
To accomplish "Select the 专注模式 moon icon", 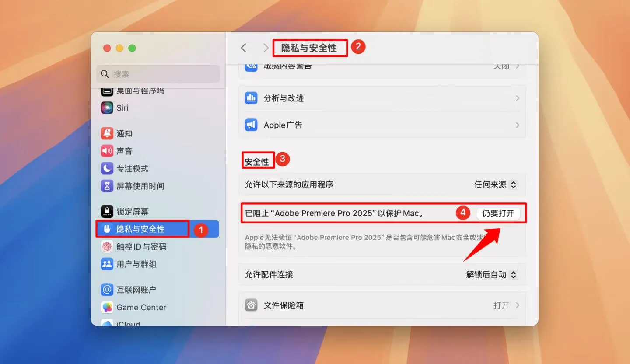I will pyautogui.click(x=107, y=168).
